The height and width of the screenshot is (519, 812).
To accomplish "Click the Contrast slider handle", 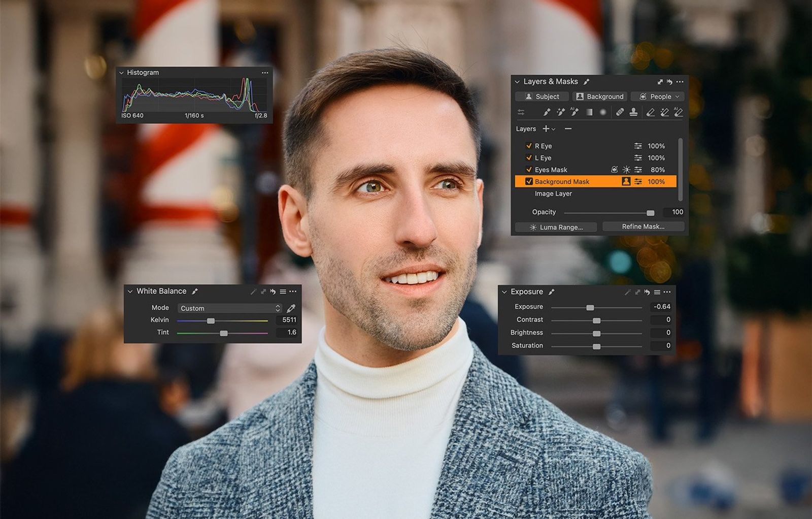I will [597, 320].
